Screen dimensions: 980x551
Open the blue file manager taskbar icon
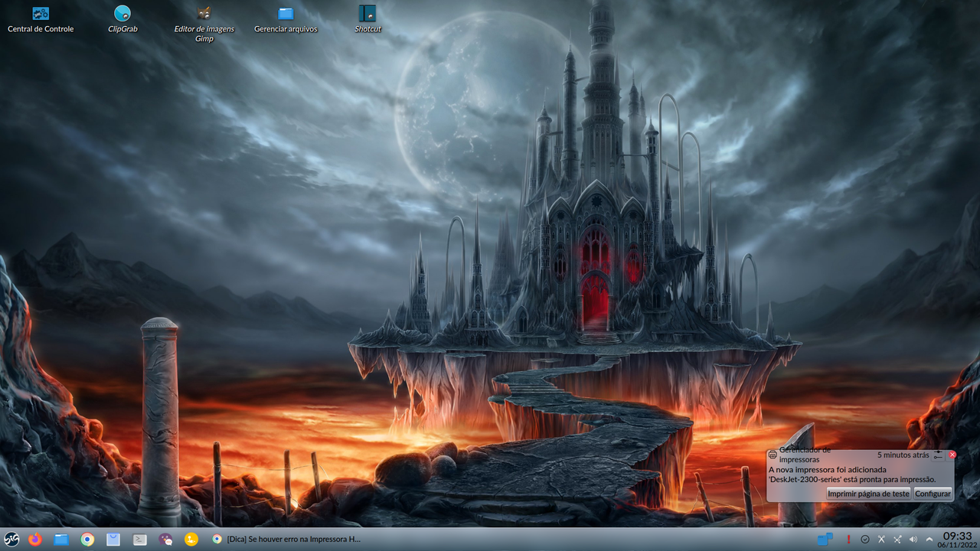[61, 540]
